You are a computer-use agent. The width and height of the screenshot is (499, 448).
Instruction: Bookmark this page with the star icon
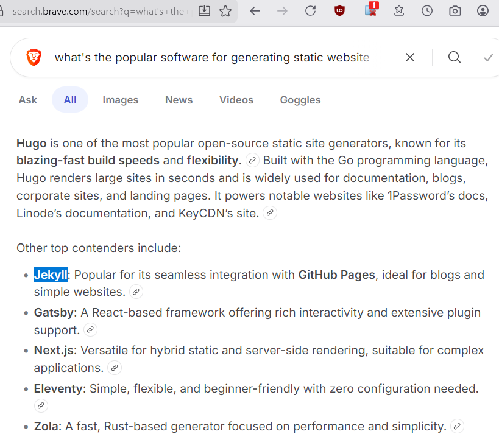point(225,10)
